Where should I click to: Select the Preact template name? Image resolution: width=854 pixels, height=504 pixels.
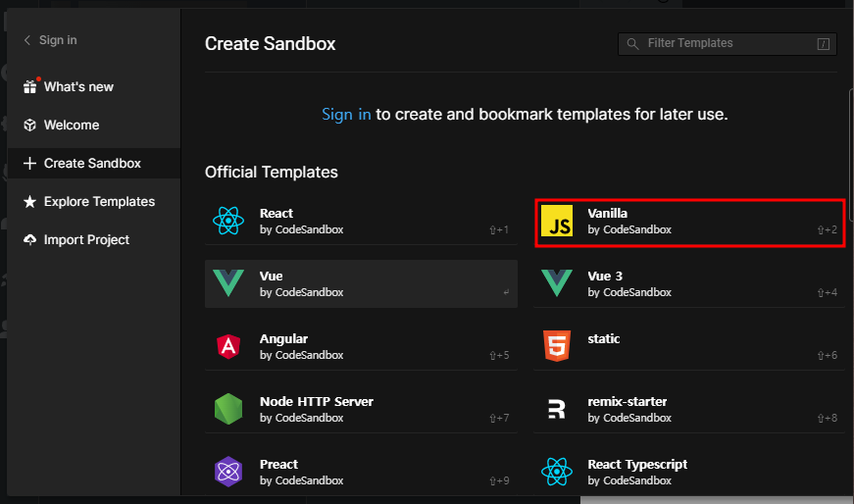click(278, 464)
